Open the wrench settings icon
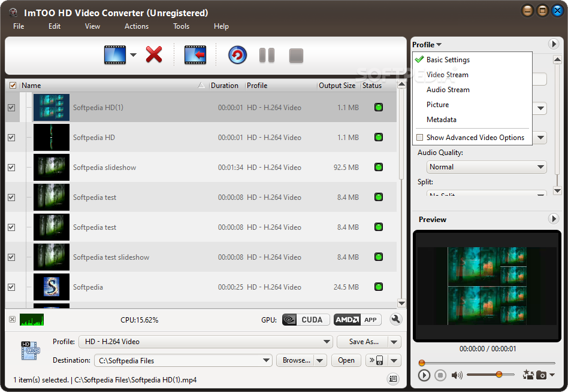This screenshot has width=568, height=392. pyautogui.click(x=395, y=319)
